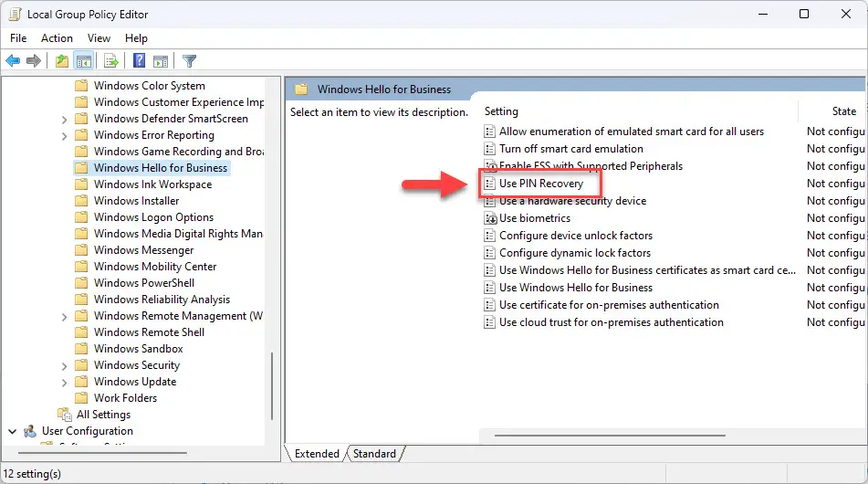868x484 pixels.
Task: Click the Windows Installer folder icon
Action: click(x=81, y=201)
